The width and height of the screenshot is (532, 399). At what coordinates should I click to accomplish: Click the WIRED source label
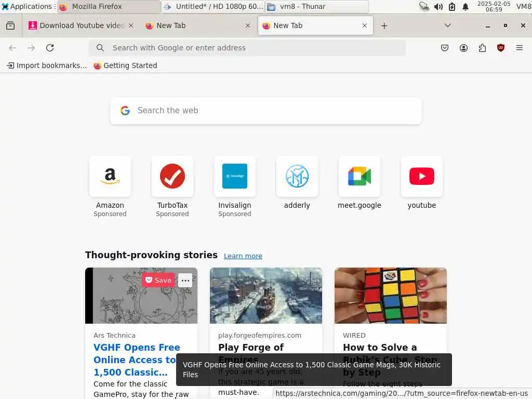[x=354, y=335]
